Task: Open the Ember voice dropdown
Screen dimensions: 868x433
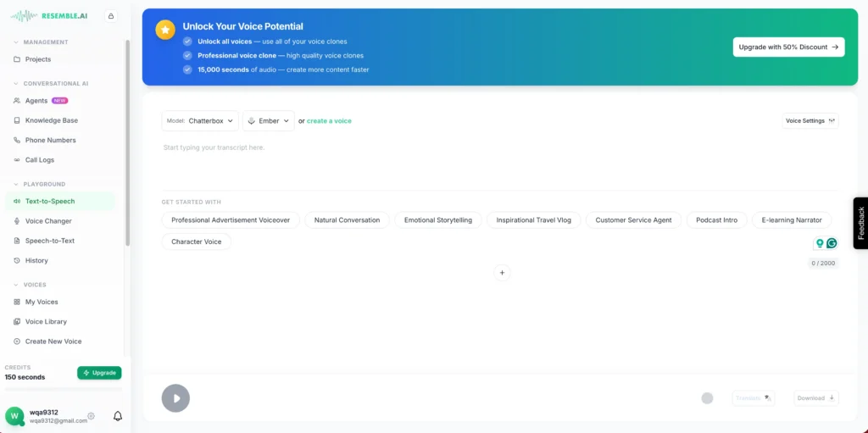Action: pos(269,121)
